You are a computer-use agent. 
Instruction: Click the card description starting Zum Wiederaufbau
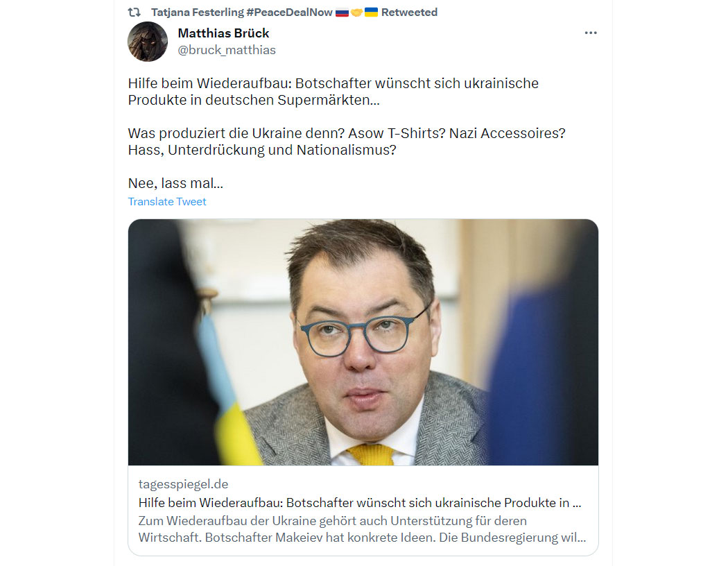point(362,529)
